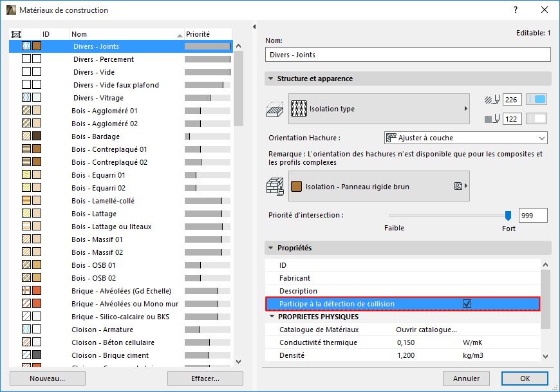Sort the list by the Priorité column

pos(209,34)
